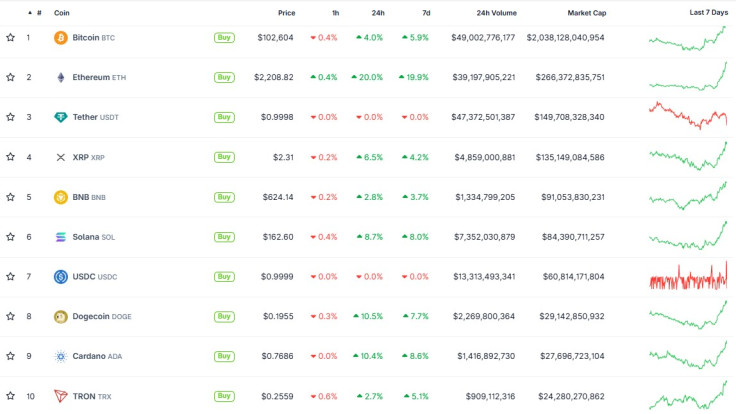
Task: Open the Cardano ADA coin link
Action: click(x=97, y=356)
